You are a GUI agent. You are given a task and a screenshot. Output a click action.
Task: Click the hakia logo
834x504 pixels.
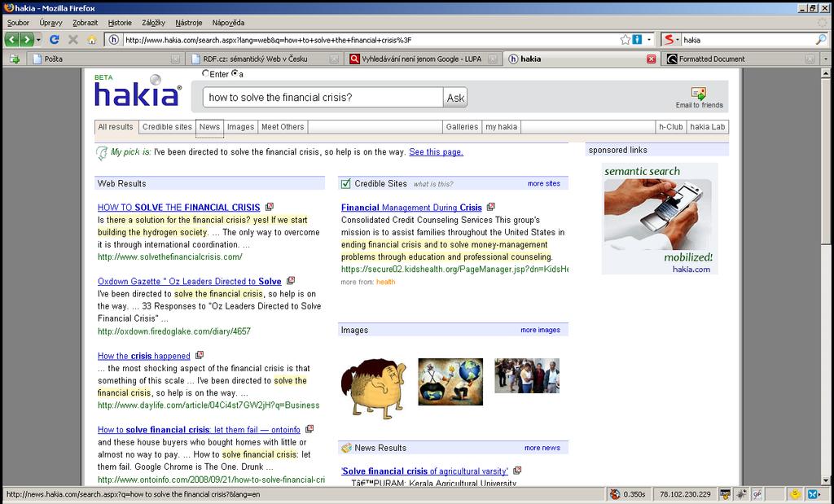138,91
